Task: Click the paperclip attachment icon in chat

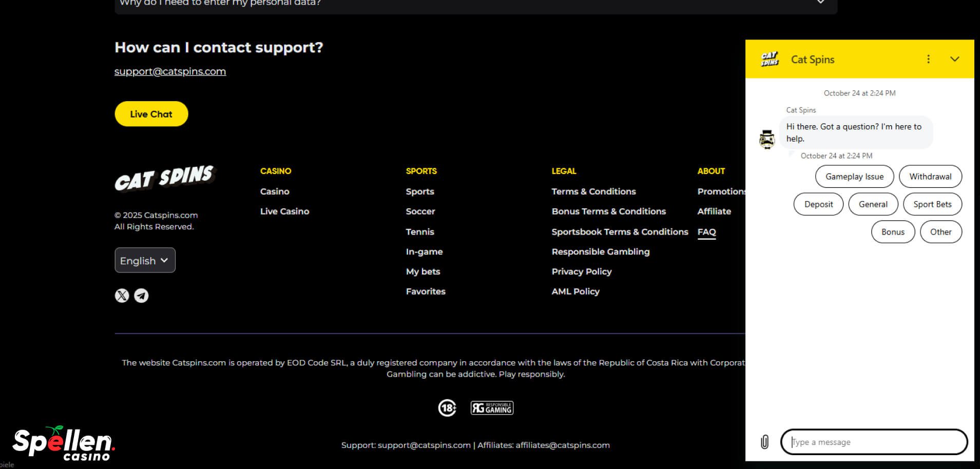Action: click(x=764, y=442)
